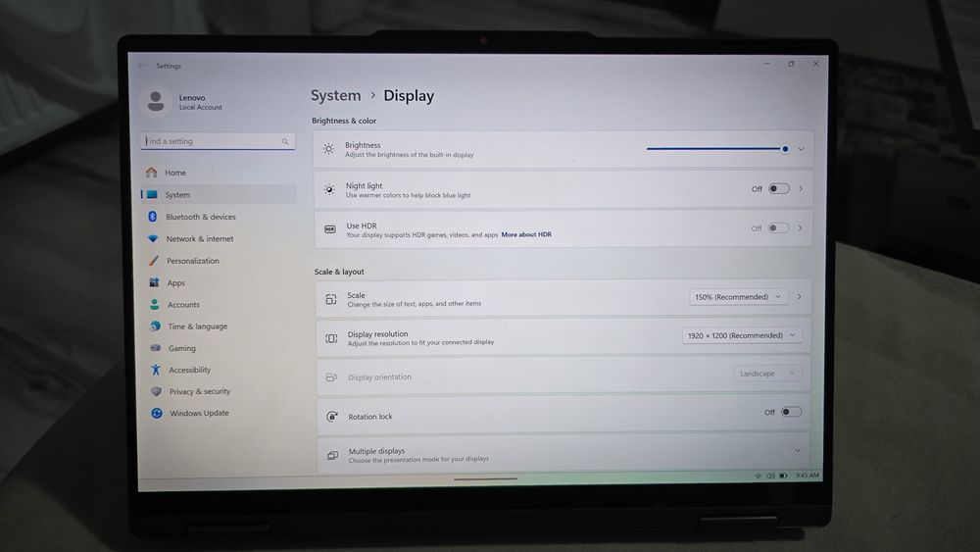Open the Display resolution 1920 × 1200 dropdown
980x552 pixels.
click(x=742, y=335)
